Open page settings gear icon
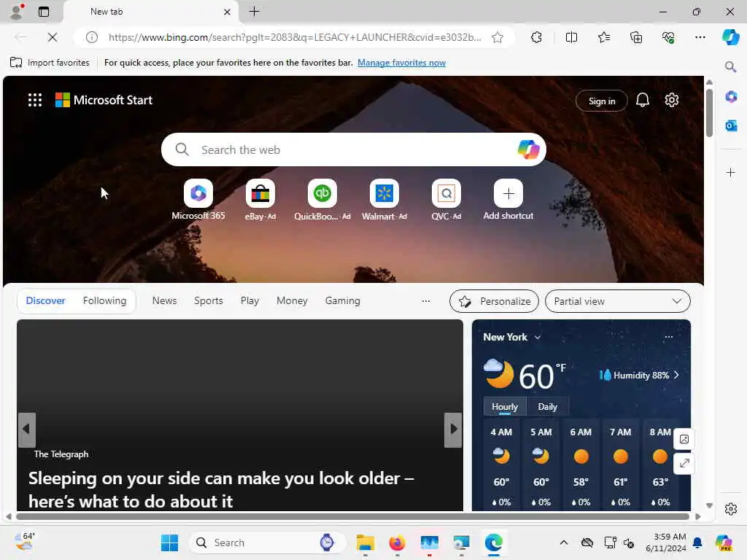Screen dimensions: 747x560 (x=672, y=100)
